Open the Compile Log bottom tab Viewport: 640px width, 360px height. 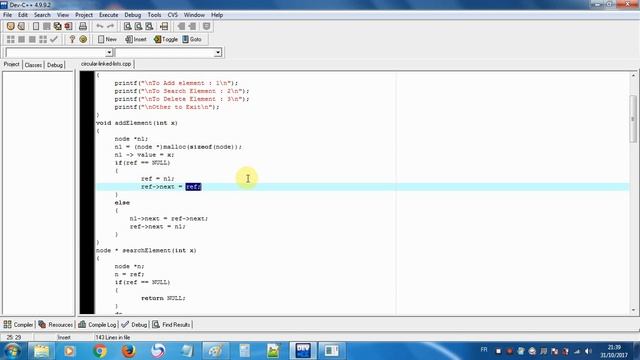click(x=97, y=324)
